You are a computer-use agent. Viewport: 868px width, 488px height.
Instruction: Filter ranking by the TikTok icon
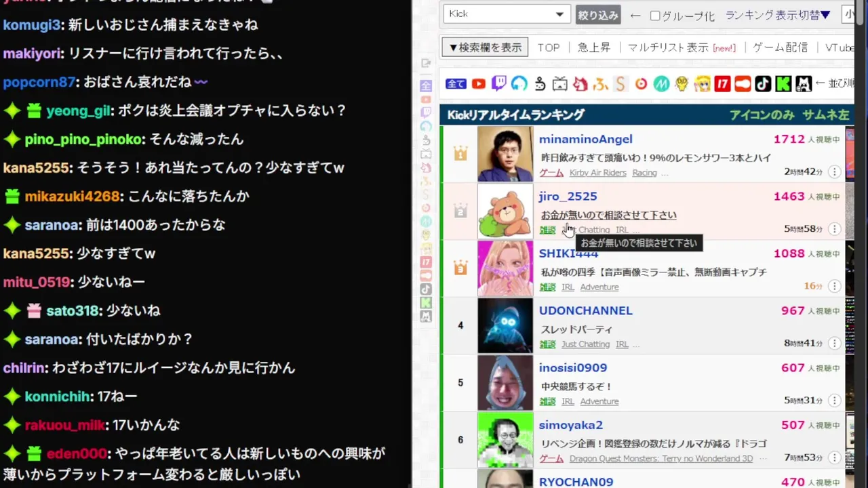pos(763,84)
